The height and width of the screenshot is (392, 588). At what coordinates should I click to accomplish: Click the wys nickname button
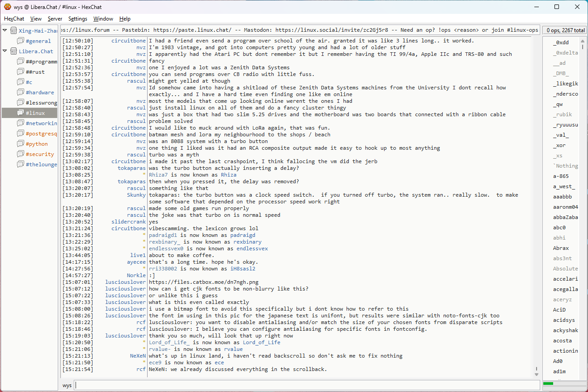(67, 385)
